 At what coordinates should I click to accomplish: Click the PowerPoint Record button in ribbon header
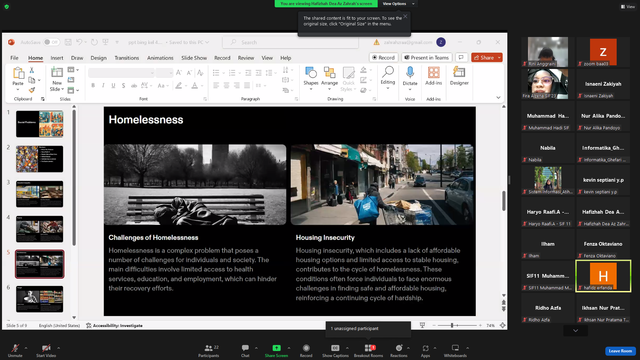[x=383, y=58]
